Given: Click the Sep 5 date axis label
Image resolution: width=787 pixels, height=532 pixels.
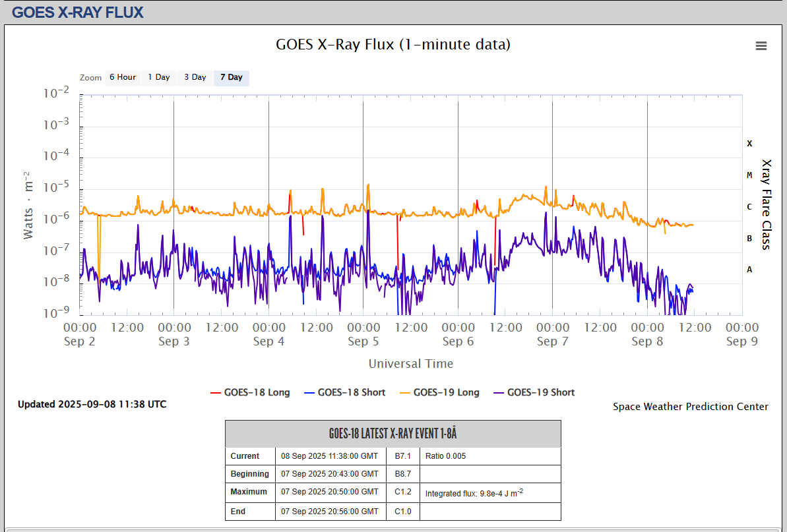Looking at the screenshot, I should click(x=358, y=341).
